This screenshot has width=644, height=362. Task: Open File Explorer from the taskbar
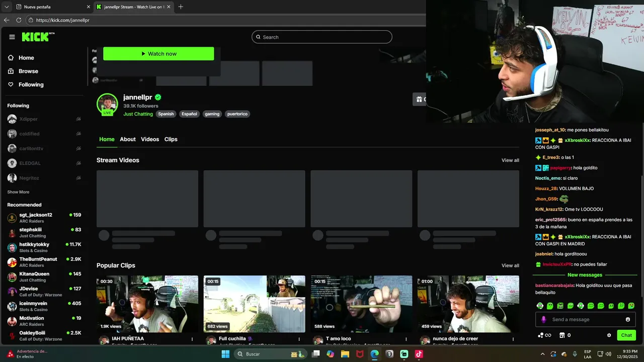[345, 354]
